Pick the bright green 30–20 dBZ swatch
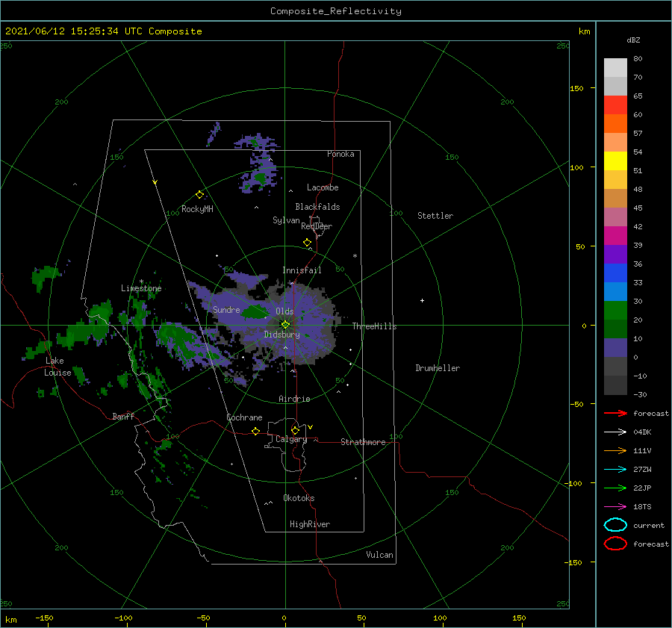672x628 pixels. (615, 310)
